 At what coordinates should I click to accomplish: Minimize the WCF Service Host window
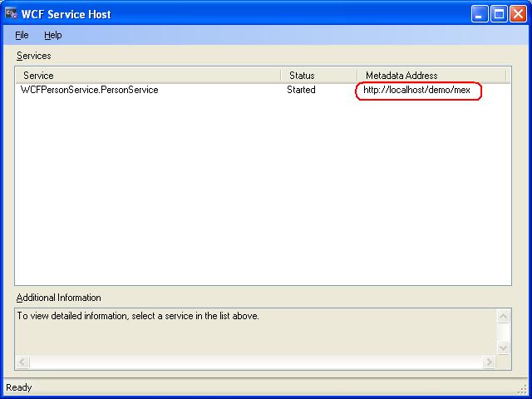pos(480,14)
